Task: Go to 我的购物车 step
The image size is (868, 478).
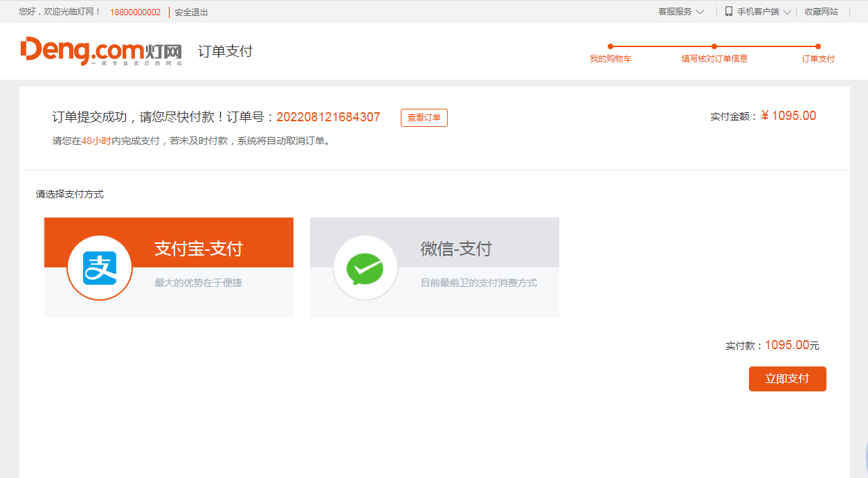Action: click(611, 59)
